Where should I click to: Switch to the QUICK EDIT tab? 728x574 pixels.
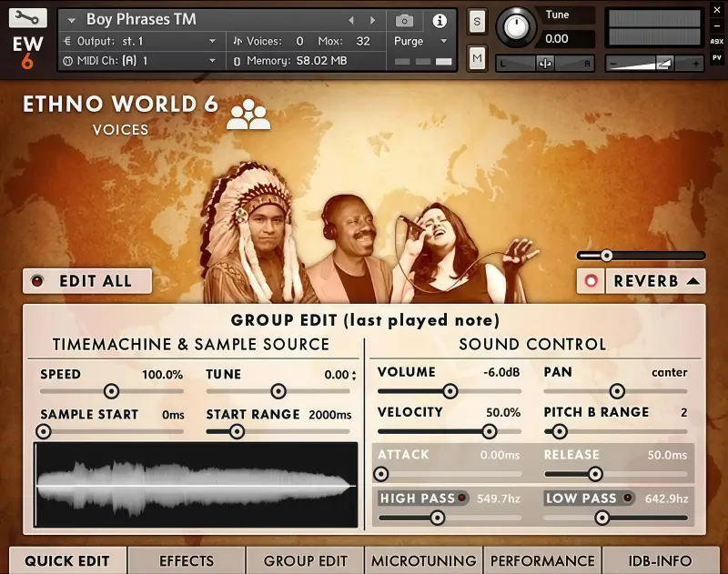pyautogui.click(x=67, y=560)
